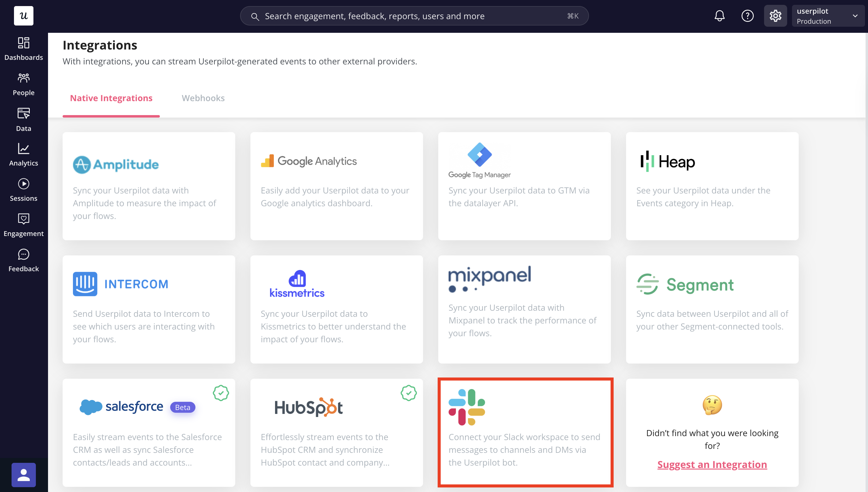Open the Slack integration card
This screenshot has width=868, height=492.
[525, 432]
